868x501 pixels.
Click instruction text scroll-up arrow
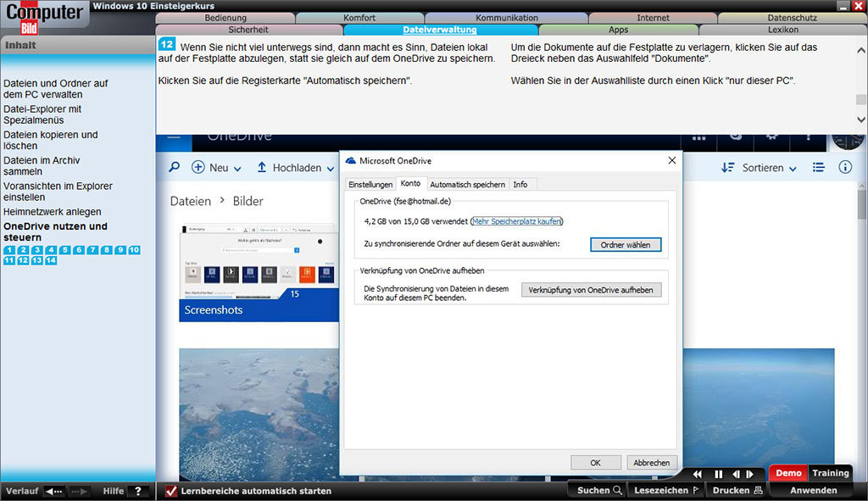click(861, 50)
